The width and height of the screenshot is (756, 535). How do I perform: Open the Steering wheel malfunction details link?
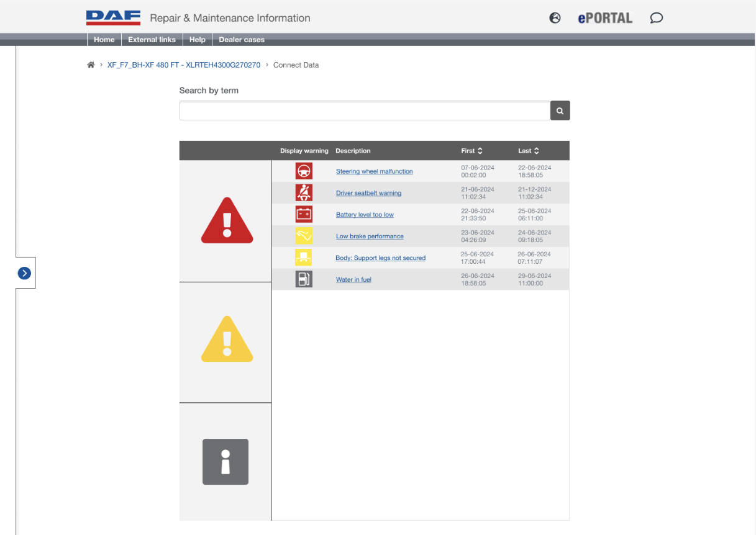click(x=374, y=171)
